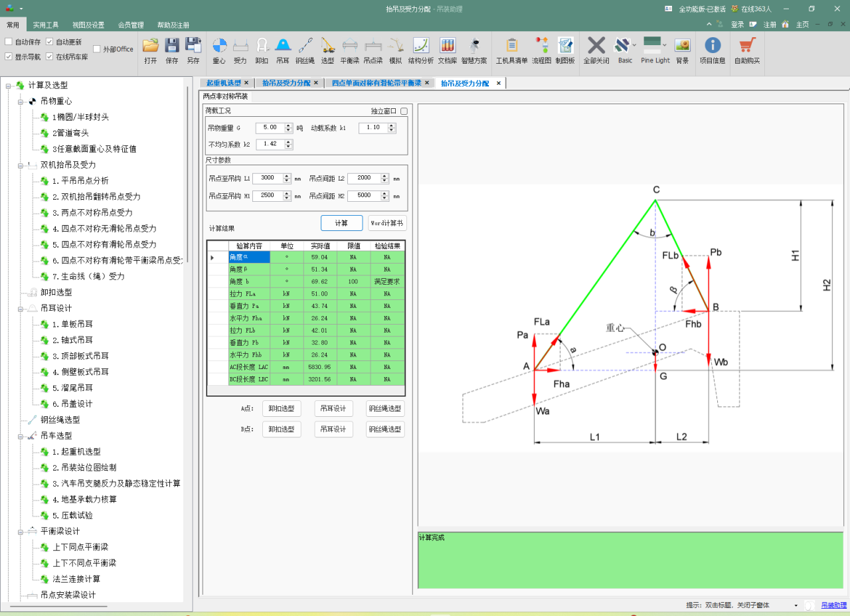
Task: Collapse the 吊耳设计 tree node
Action: pos(21,309)
